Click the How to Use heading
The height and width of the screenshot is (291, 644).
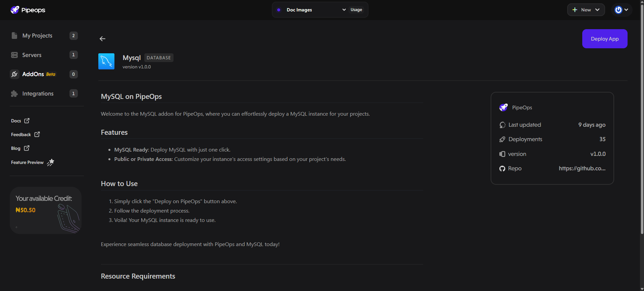119,184
